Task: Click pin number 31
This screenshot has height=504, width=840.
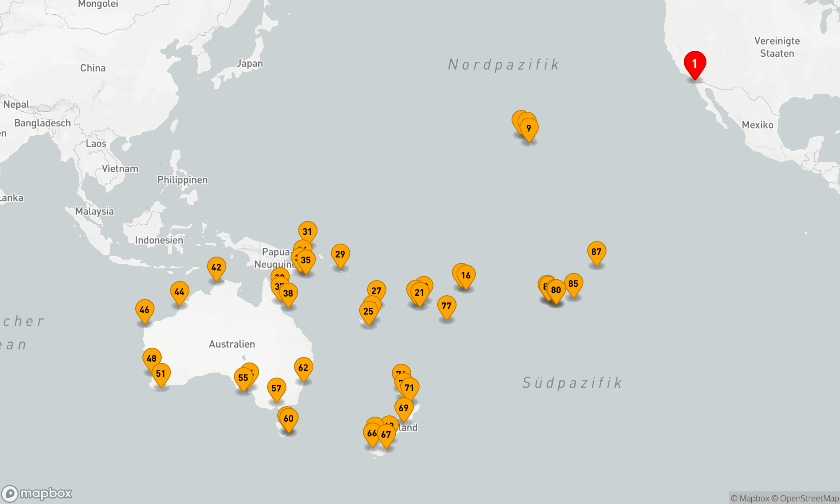Action: 307,232
